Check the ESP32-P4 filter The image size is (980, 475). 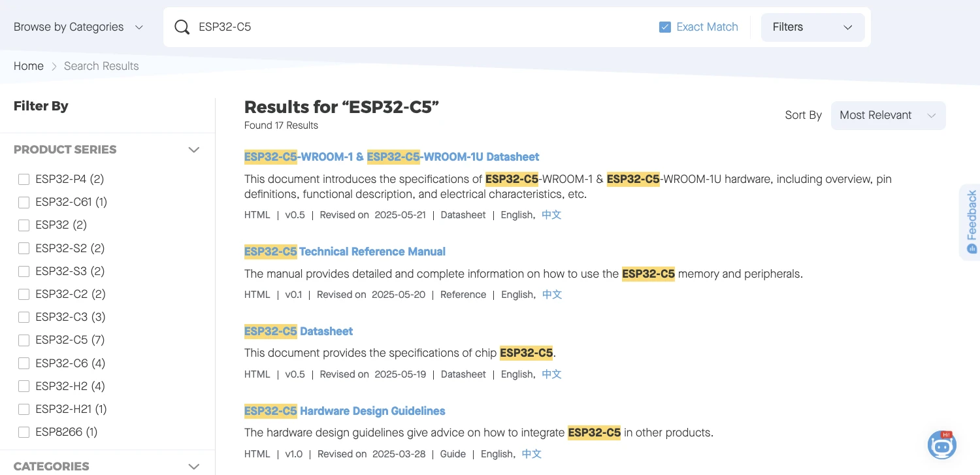(24, 178)
